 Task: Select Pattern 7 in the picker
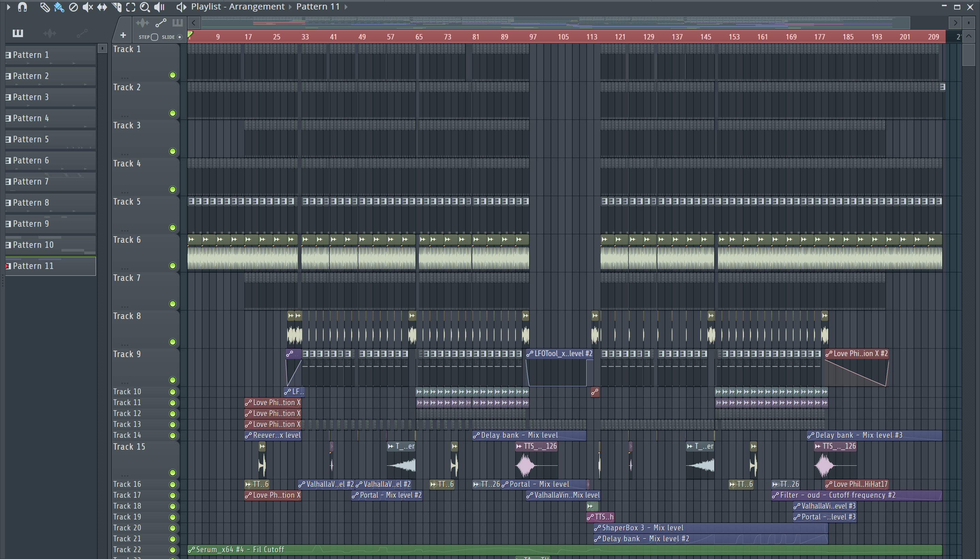tap(51, 181)
